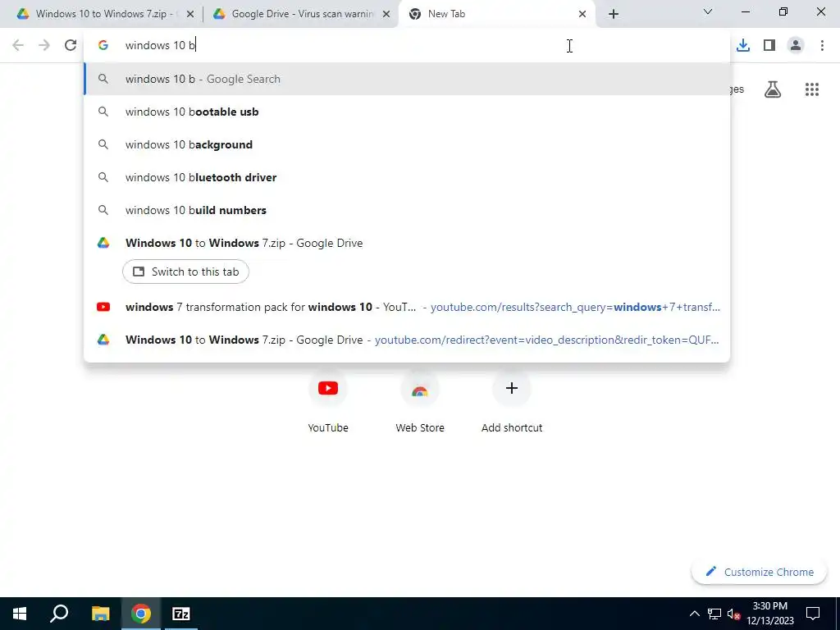This screenshot has width=840, height=630.
Task: Toggle the side panel icon
Action: point(769,46)
